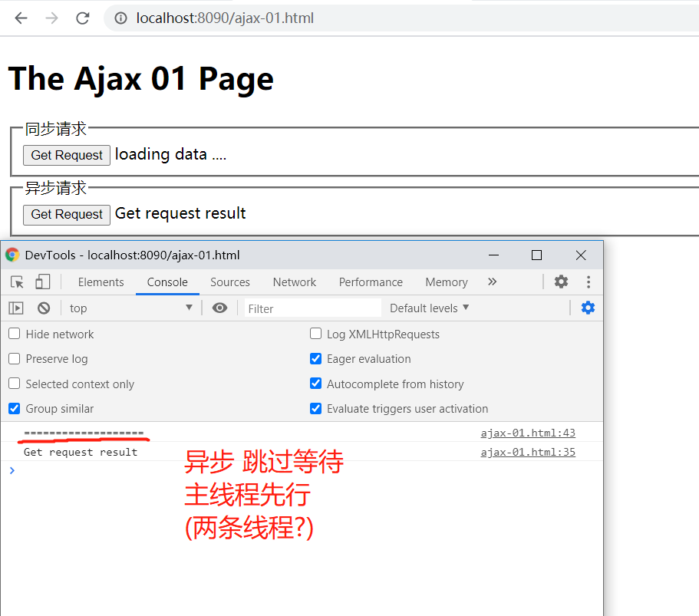
Task: Switch to the Console tab
Action: [x=167, y=282]
